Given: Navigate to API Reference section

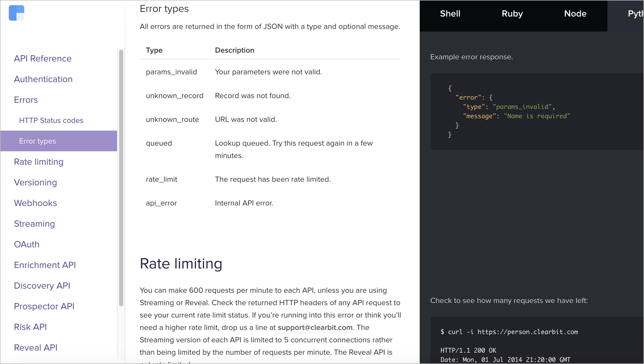Looking at the screenshot, I should (43, 58).
